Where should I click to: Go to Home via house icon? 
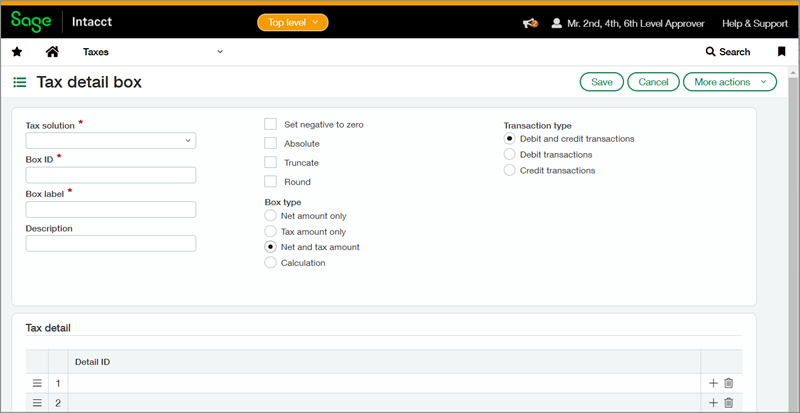point(52,52)
